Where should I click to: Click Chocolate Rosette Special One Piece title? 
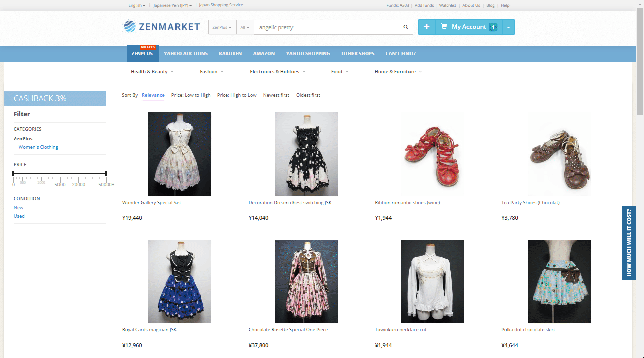pos(288,330)
